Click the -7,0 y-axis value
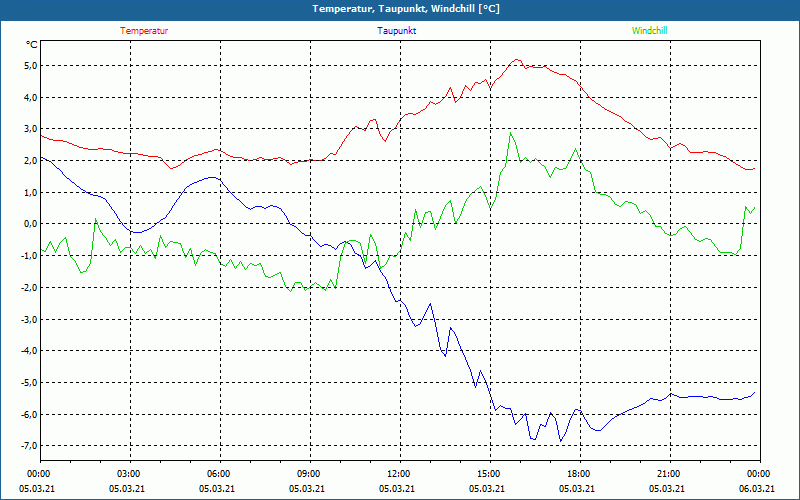Image resolution: width=800 pixels, height=500 pixels. coord(29,446)
